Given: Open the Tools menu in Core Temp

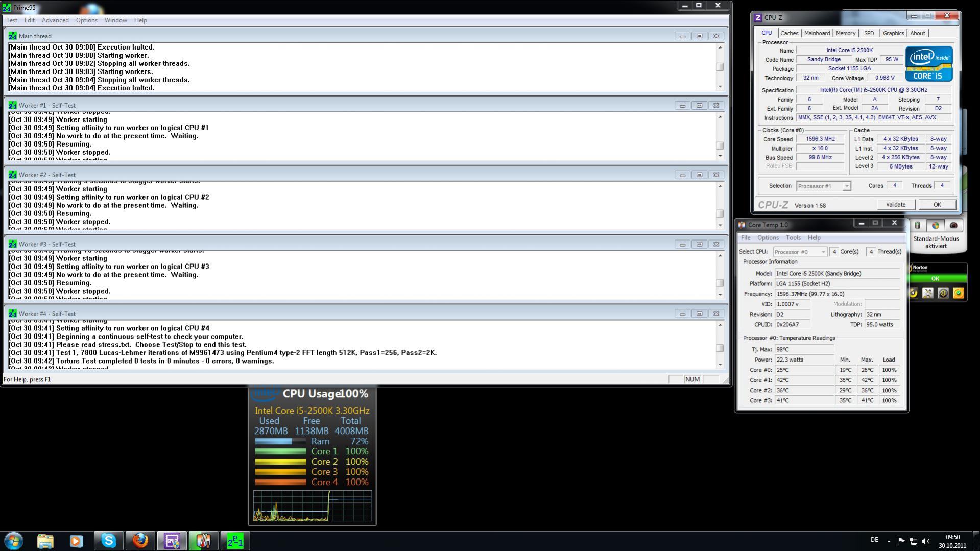Looking at the screenshot, I should [x=793, y=238].
